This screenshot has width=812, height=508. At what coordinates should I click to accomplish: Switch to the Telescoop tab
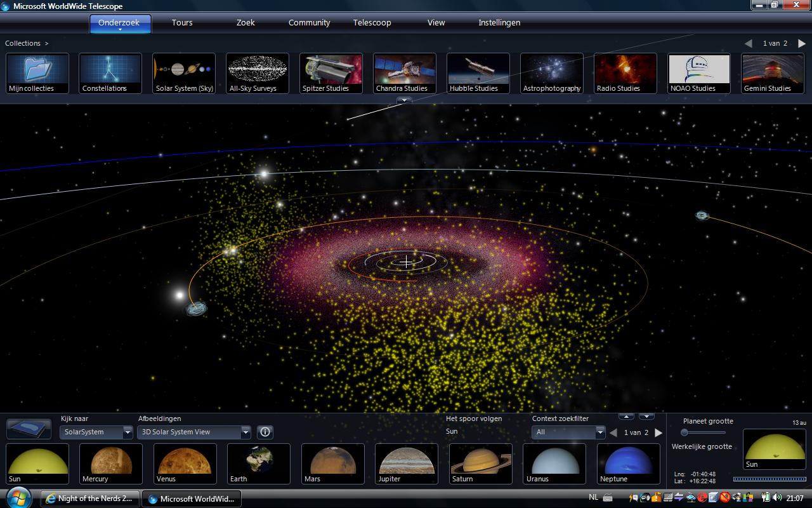(372, 22)
